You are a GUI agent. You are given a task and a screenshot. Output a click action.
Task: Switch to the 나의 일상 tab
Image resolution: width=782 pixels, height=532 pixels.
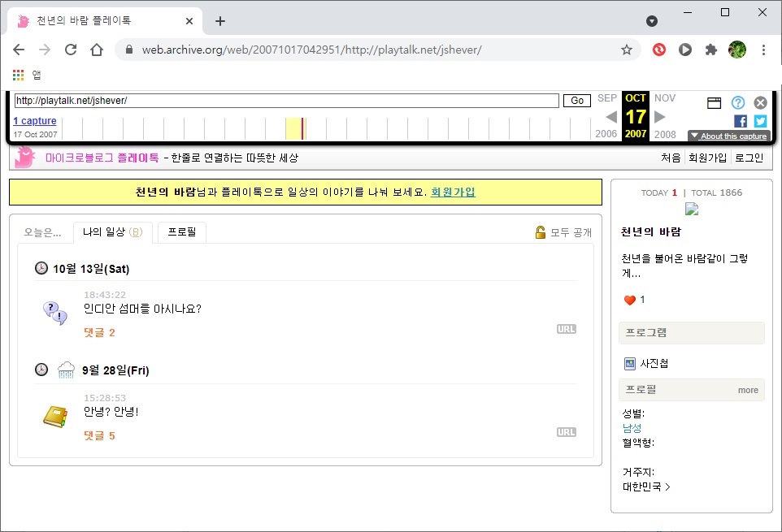click(113, 232)
